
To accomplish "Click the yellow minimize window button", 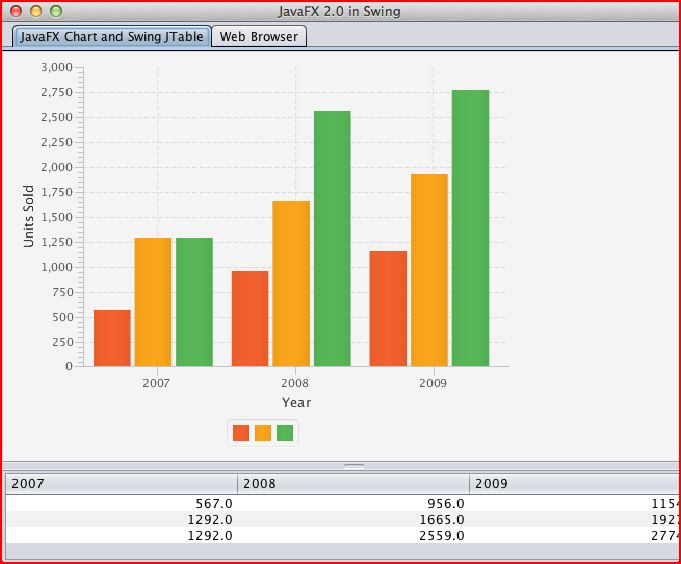I will point(36,11).
